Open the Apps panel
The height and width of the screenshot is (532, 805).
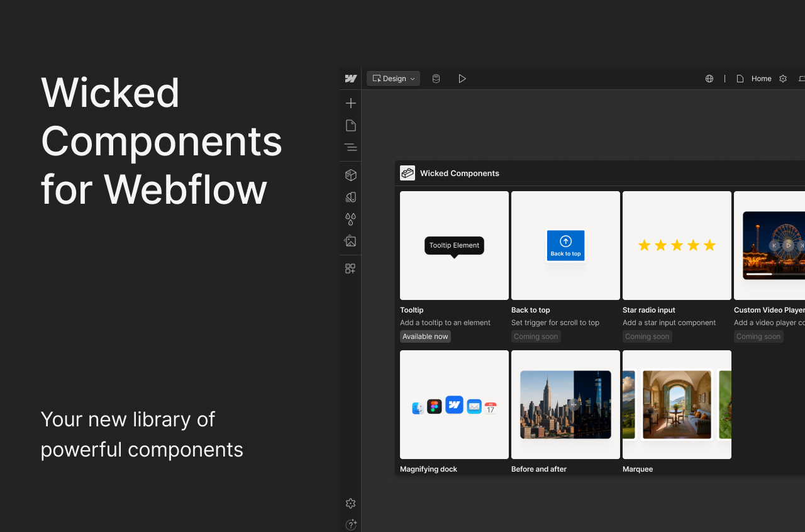click(x=350, y=269)
